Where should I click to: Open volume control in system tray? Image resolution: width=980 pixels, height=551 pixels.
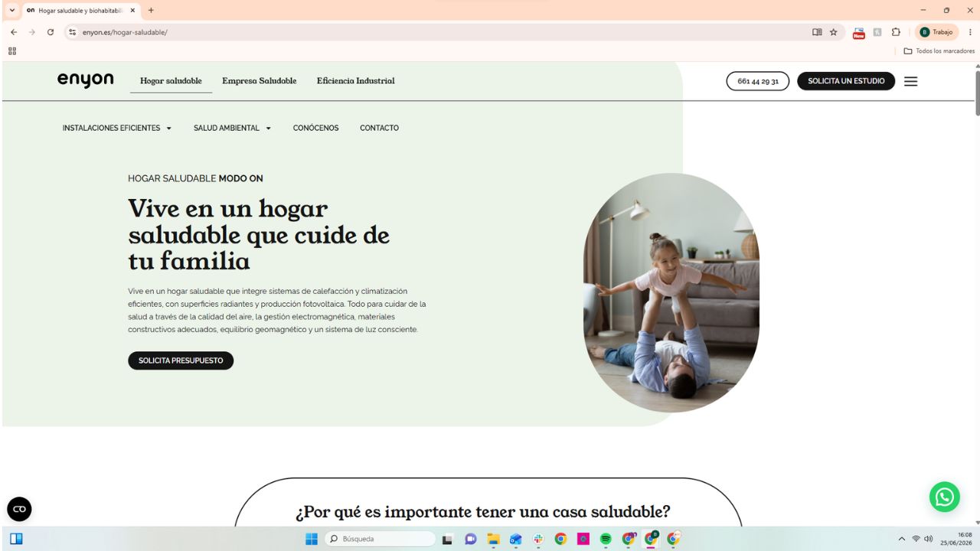click(929, 539)
